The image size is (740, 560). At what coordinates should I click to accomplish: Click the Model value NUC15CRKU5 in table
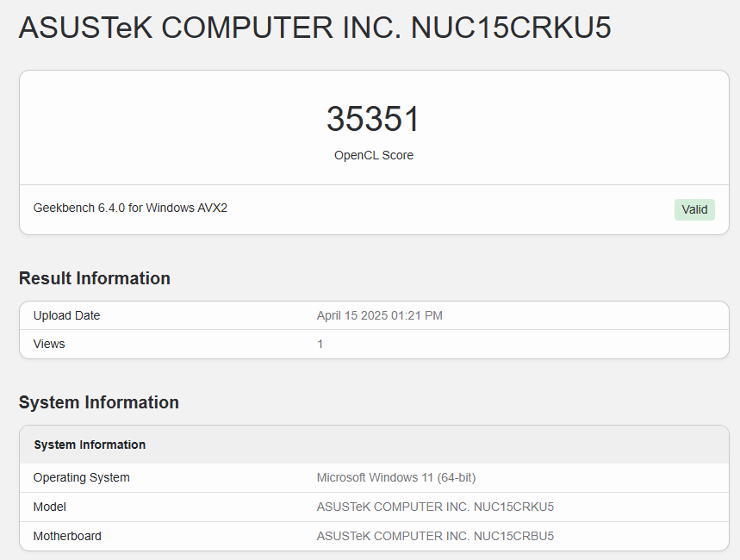[513, 507]
